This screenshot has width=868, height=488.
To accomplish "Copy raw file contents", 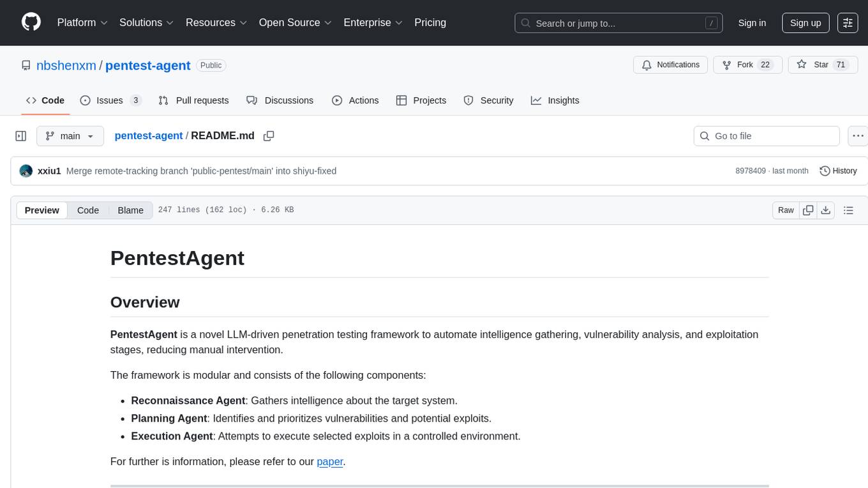I will [x=809, y=210].
